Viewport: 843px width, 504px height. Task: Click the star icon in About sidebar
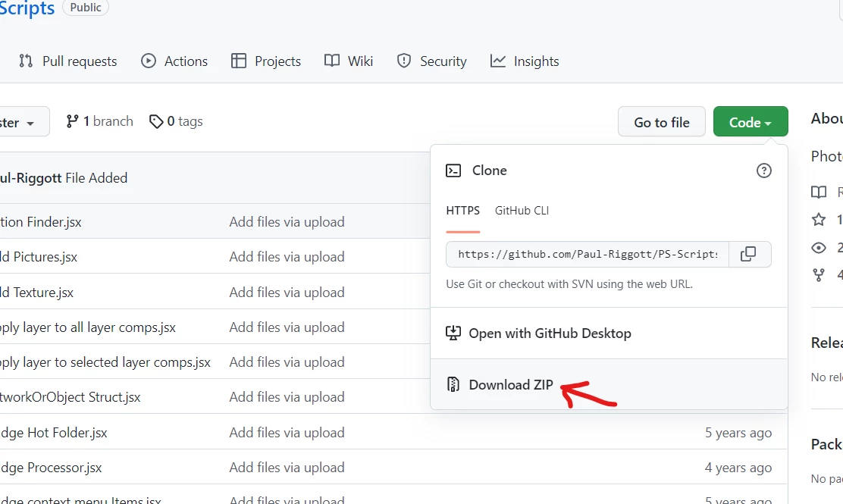818,219
